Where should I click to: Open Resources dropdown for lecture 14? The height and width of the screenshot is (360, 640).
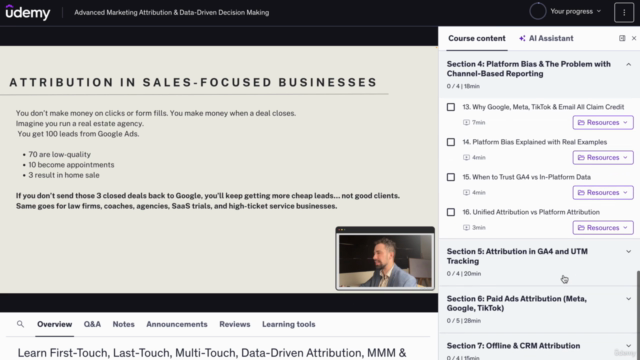tap(603, 158)
